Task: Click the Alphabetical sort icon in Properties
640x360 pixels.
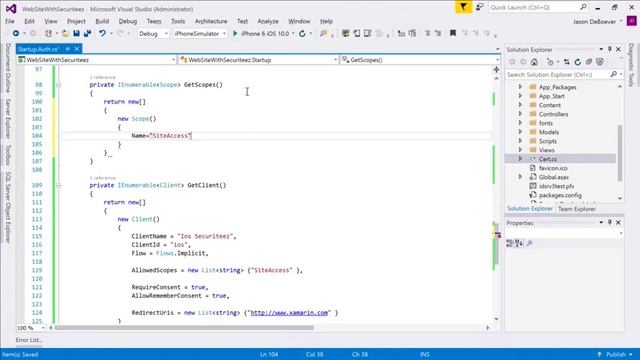Action: tap(519, 243)
